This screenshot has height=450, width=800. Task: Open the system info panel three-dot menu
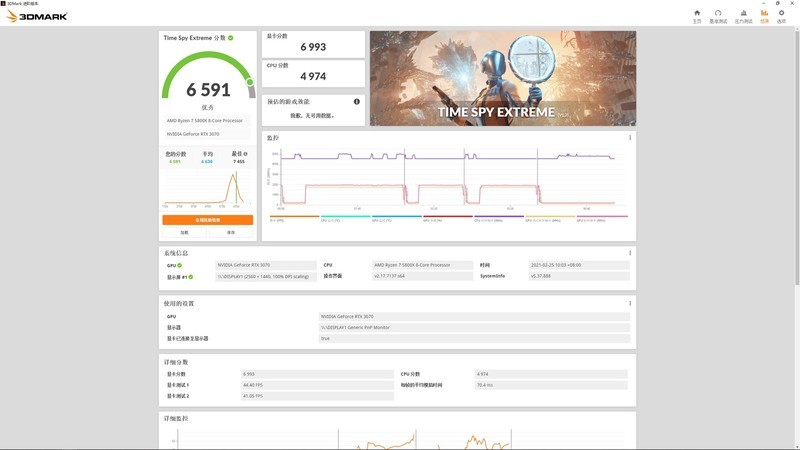coord(630,253)
